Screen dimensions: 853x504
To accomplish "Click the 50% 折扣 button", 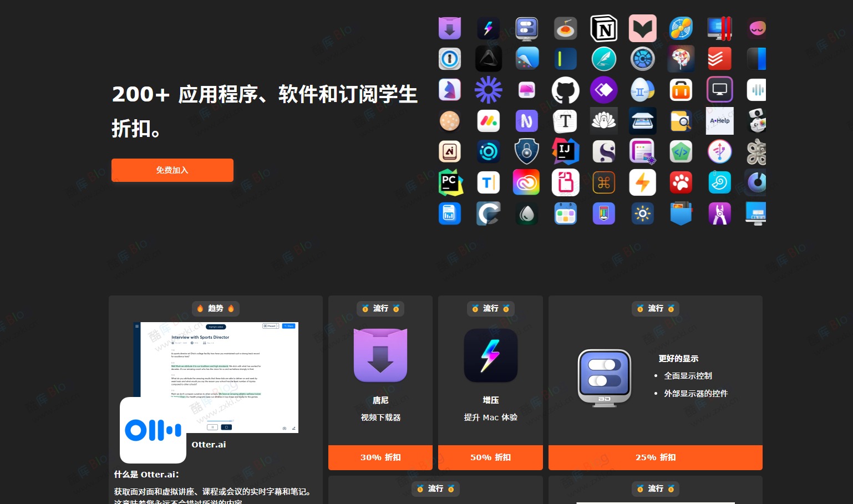I will (490, 457).
